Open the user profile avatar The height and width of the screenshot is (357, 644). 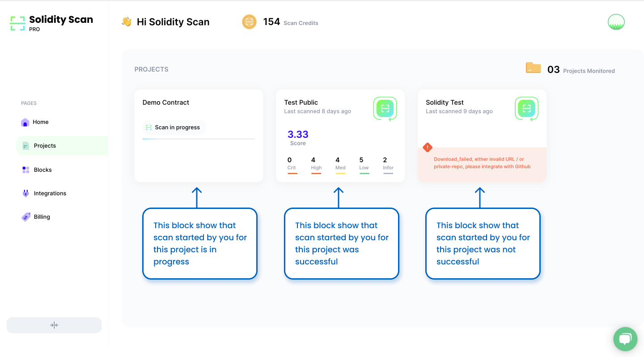pyautogui.click(x=616, y=22)
